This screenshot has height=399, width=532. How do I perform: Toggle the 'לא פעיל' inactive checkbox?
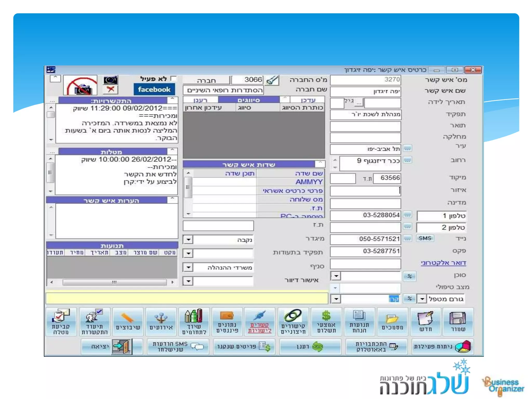pos(173,79)
